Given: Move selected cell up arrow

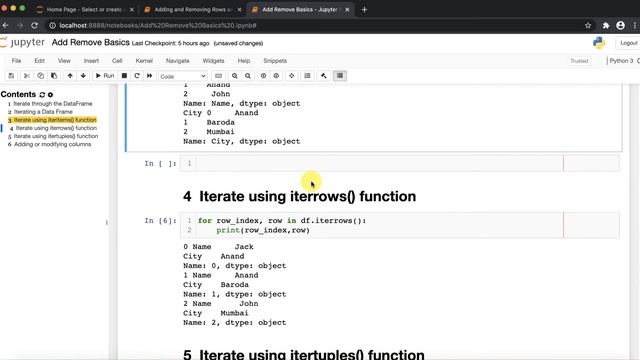Looking at the screenshot, I should click(x=70, y=76).
